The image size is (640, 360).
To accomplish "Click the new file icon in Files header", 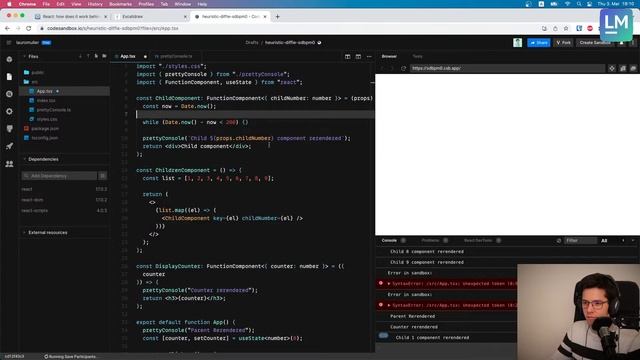I will [96, 56].
